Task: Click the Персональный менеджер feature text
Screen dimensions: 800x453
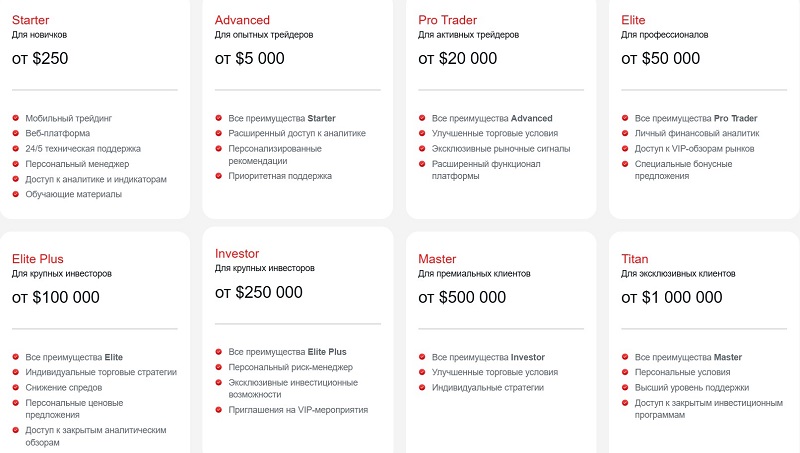Action: 76,164
